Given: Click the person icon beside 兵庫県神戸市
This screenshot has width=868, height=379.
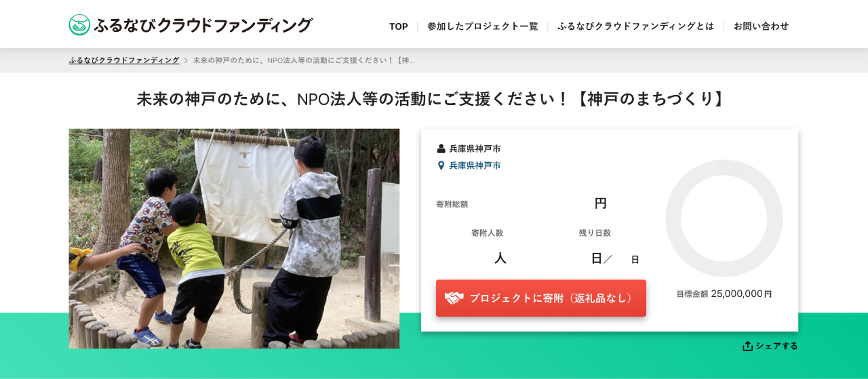Looking at the screenshot, I should pos(441,148).
